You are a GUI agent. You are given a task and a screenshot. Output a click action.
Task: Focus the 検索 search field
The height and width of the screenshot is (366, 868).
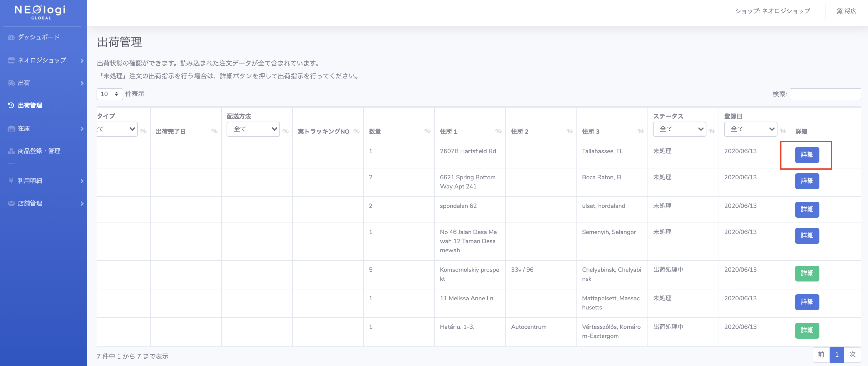click(x=825, y=94)
